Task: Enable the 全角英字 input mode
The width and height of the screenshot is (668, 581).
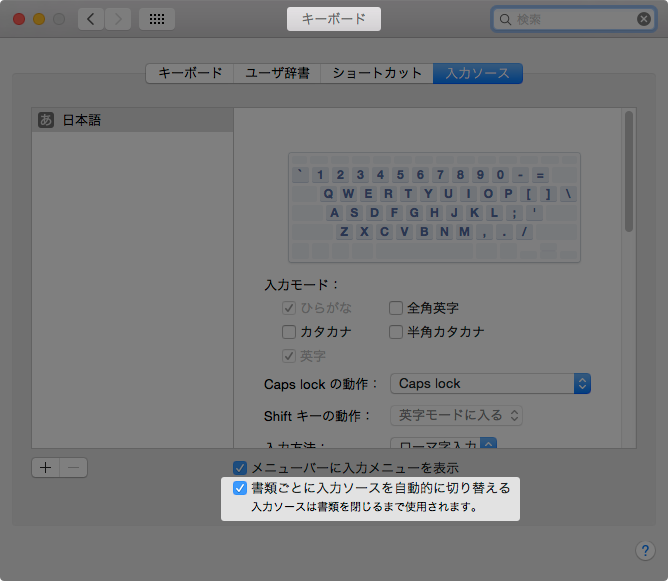Action: pyautogui.click(x=396, y=308)
